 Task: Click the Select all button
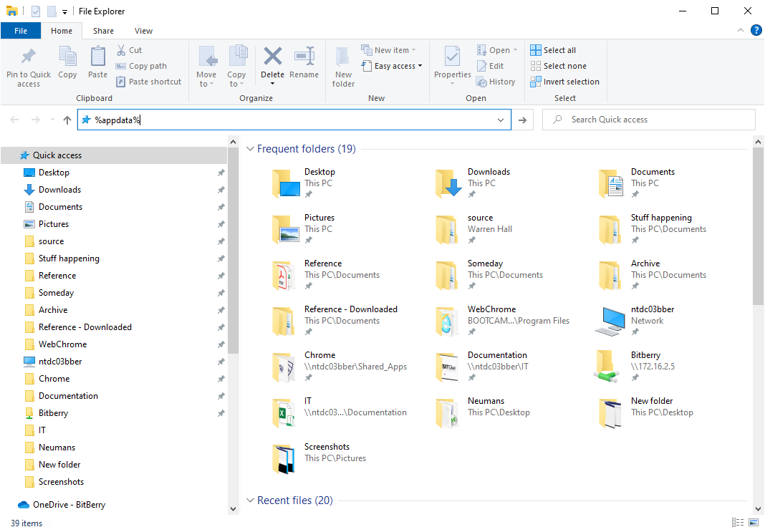pos(553,50)
